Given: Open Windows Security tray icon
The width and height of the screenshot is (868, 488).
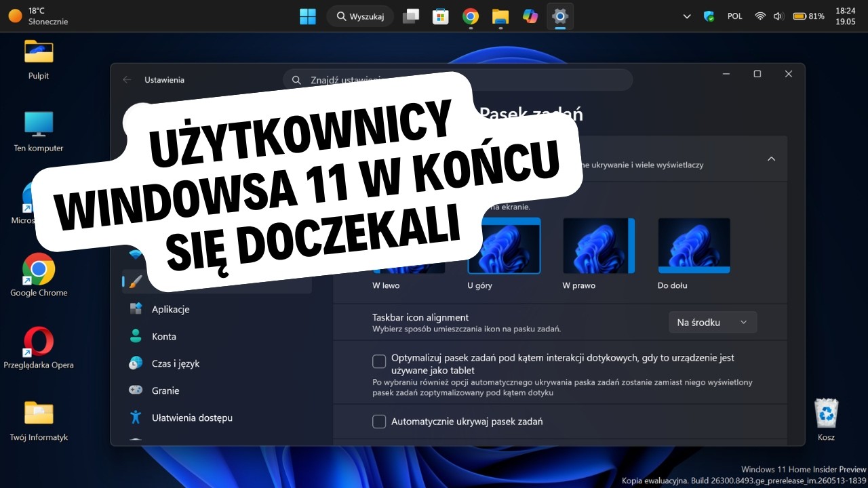Looking at the screenshot, I should tap(709, 16).
